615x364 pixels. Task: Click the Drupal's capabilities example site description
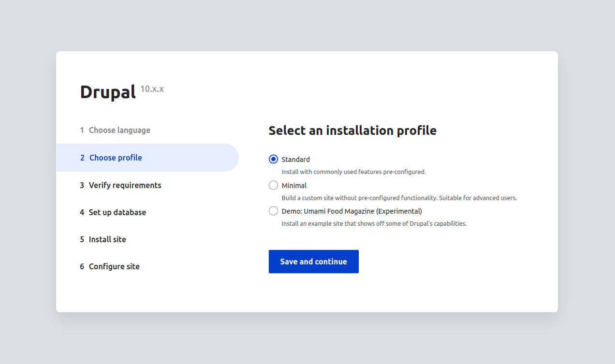tap(374, 223)
